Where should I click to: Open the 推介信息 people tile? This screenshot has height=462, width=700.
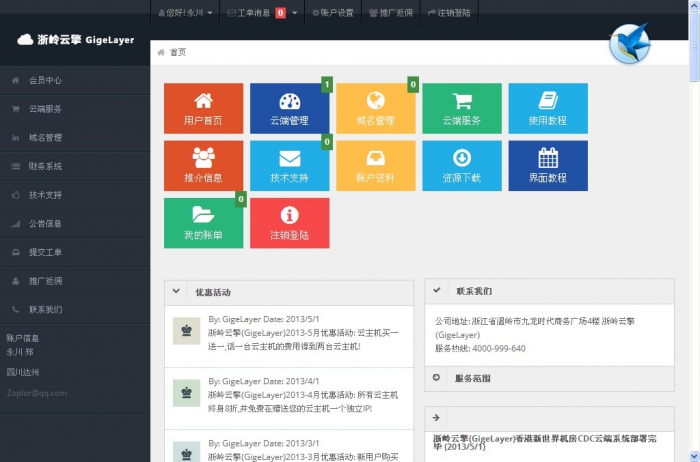(203, 166)
